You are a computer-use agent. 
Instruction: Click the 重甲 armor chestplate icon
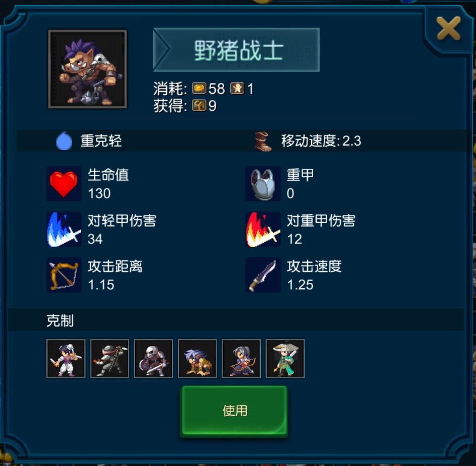click(x=263, y=184)
